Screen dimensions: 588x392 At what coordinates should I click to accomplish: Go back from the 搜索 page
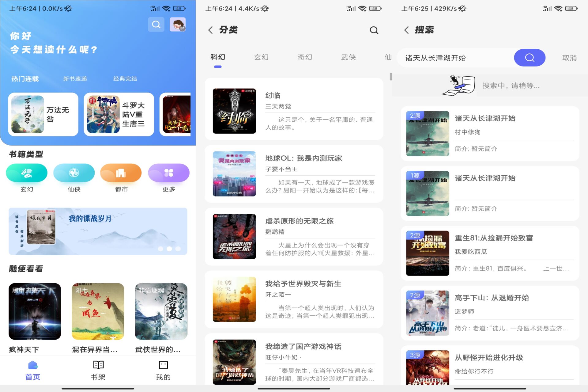coord(406,30)
